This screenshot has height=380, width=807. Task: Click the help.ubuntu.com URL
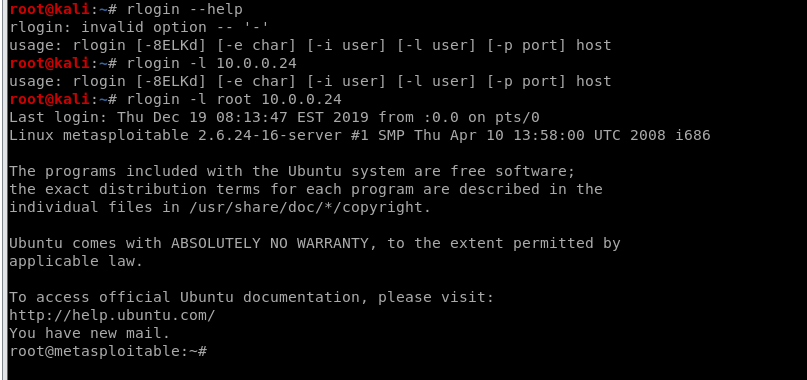(112, 315)
